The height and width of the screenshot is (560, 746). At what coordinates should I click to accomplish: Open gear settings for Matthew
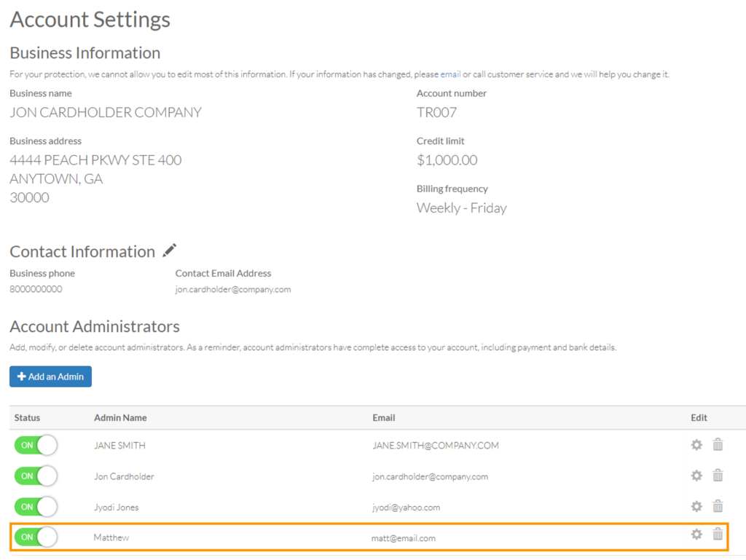click(696, 535)
